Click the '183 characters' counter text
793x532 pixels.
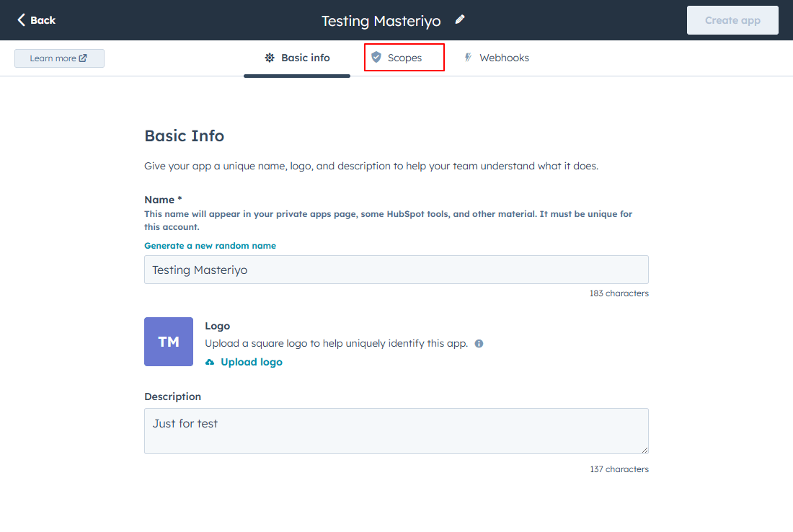619,293
